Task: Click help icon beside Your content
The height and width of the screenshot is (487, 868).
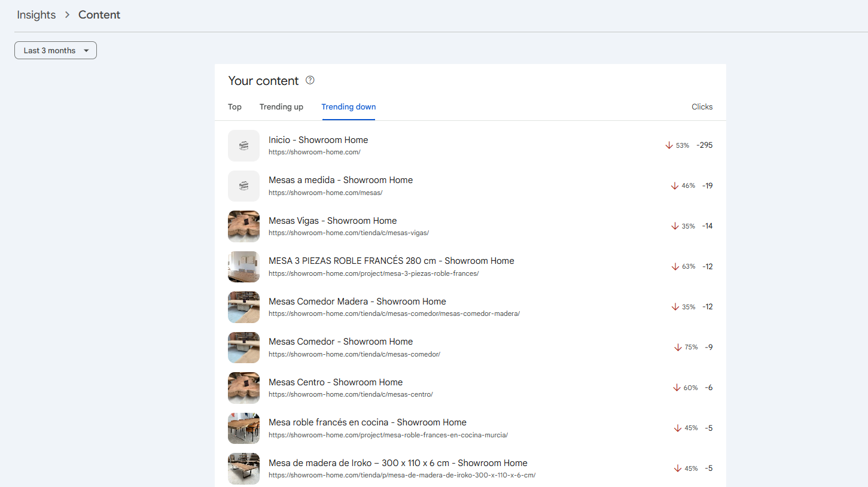Action: pyautogui.click(x=310, y=80)
